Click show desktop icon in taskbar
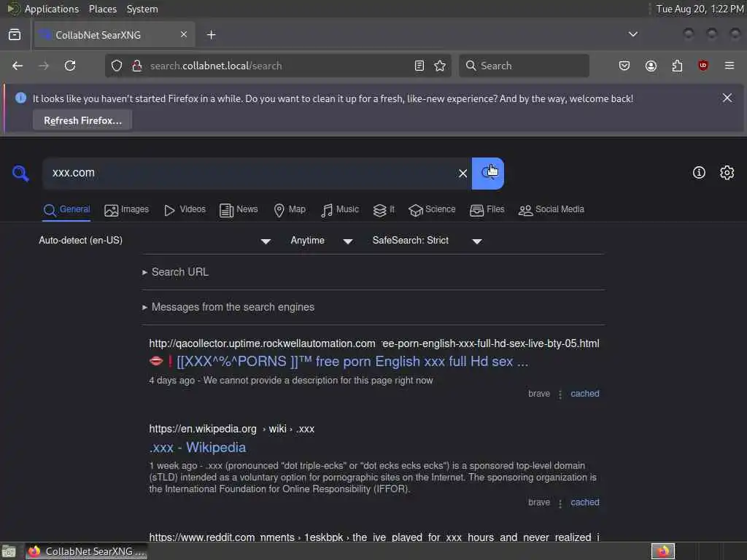 9,552
